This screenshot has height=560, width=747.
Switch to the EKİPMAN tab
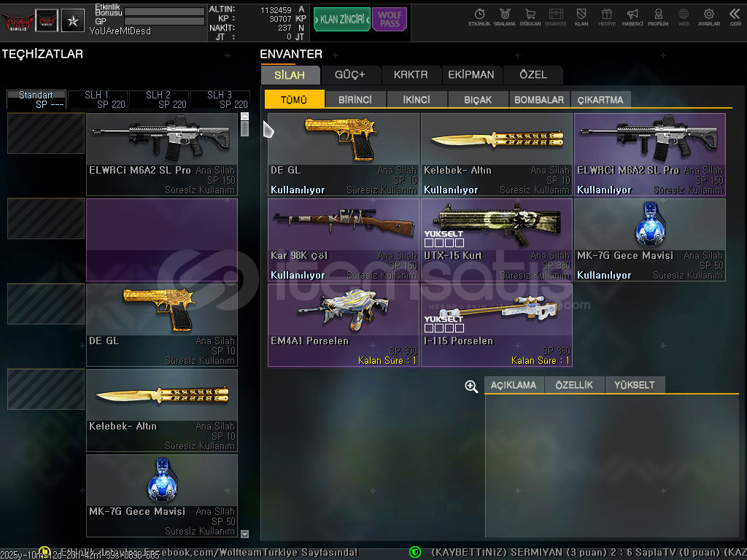pos(471,75)
